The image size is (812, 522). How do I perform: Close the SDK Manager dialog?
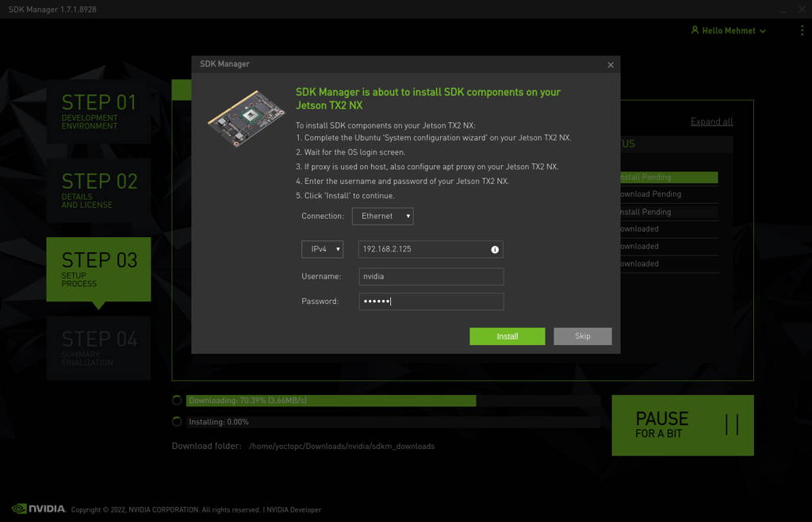click(611, 65)
